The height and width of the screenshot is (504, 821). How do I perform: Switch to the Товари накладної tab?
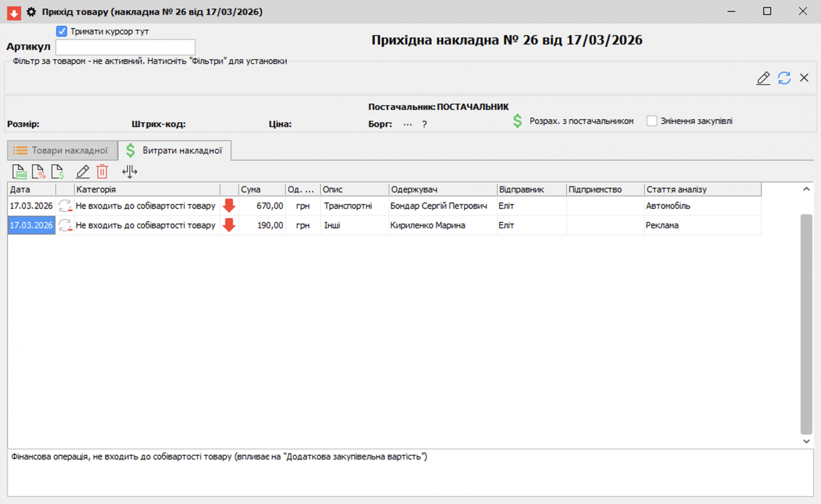(x=62, y=150)
